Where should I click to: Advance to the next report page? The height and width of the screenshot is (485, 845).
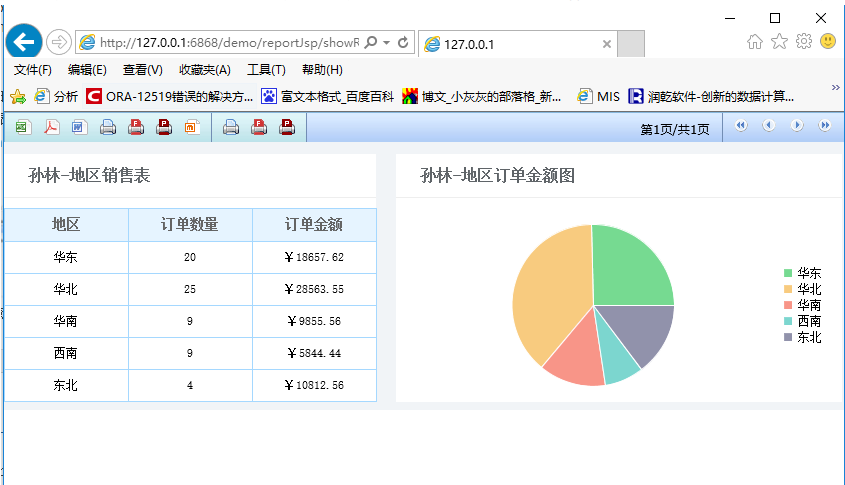797,126
